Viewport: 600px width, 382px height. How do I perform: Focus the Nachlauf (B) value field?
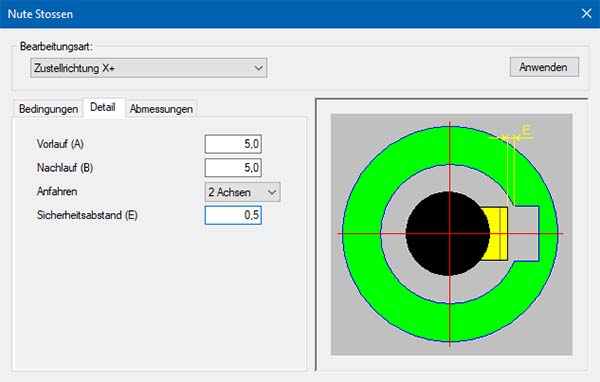point(233,168)
